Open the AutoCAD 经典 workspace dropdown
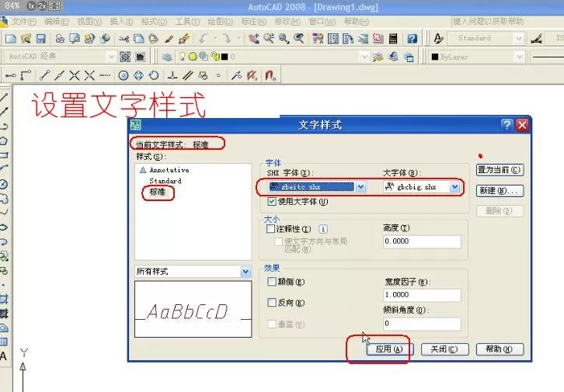Image resolution: width=564 pixels, height=392 pixels. click(x=111, y=57)
